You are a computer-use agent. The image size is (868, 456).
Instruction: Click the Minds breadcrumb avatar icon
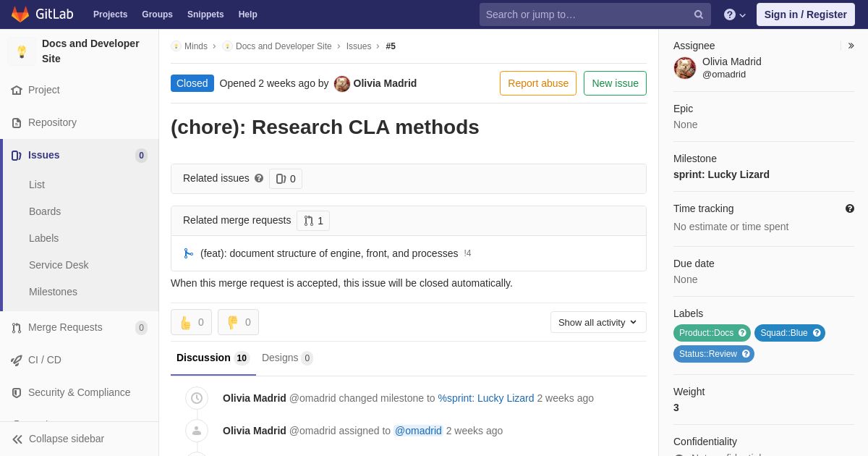[176, 46]
